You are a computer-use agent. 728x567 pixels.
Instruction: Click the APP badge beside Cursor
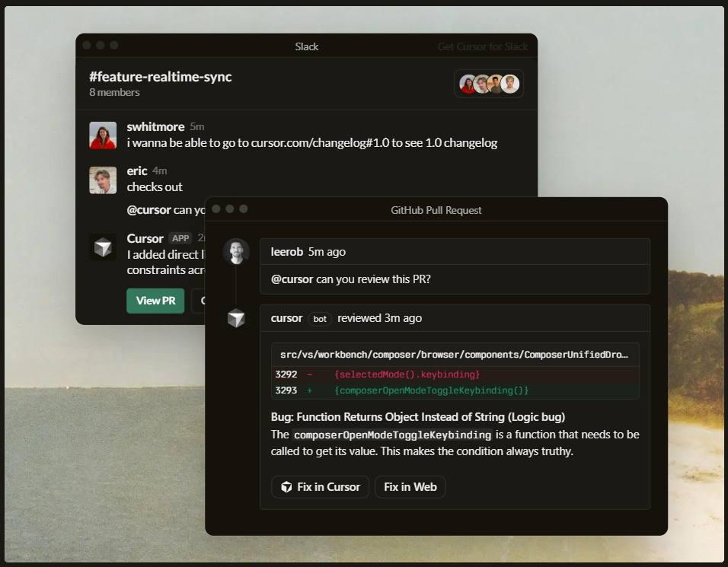click(x=180, y=238)
